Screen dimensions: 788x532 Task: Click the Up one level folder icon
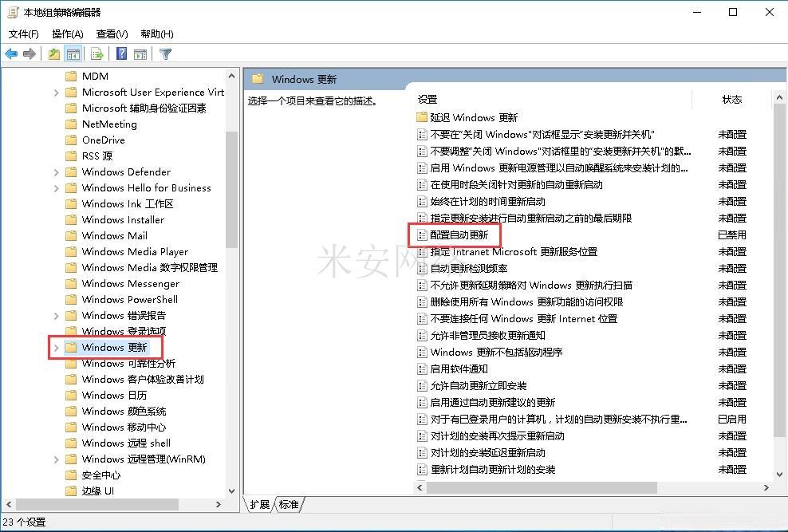[x=53, y=53]
